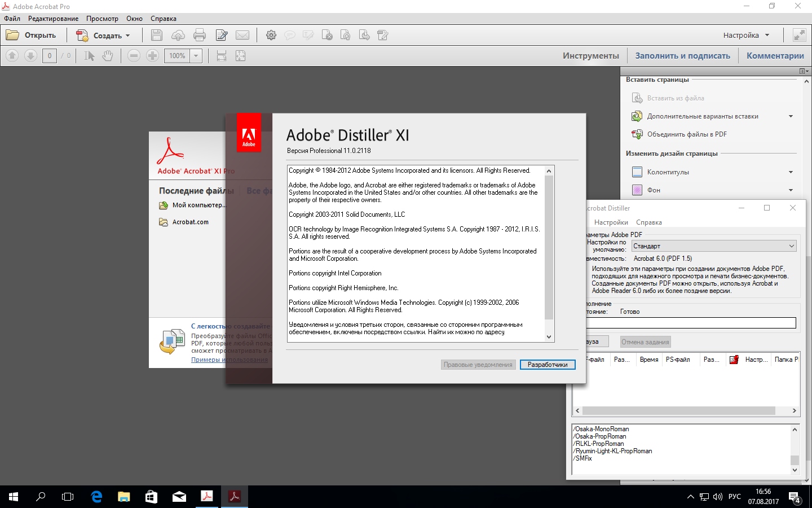Click the highlight text toolbar icon
This screenshot has height=508, width=812.
308,35
